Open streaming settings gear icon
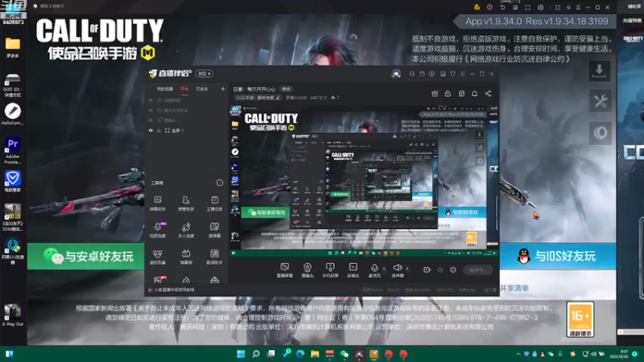This screenshot has height=362, width=644. (x=453, y=269)
